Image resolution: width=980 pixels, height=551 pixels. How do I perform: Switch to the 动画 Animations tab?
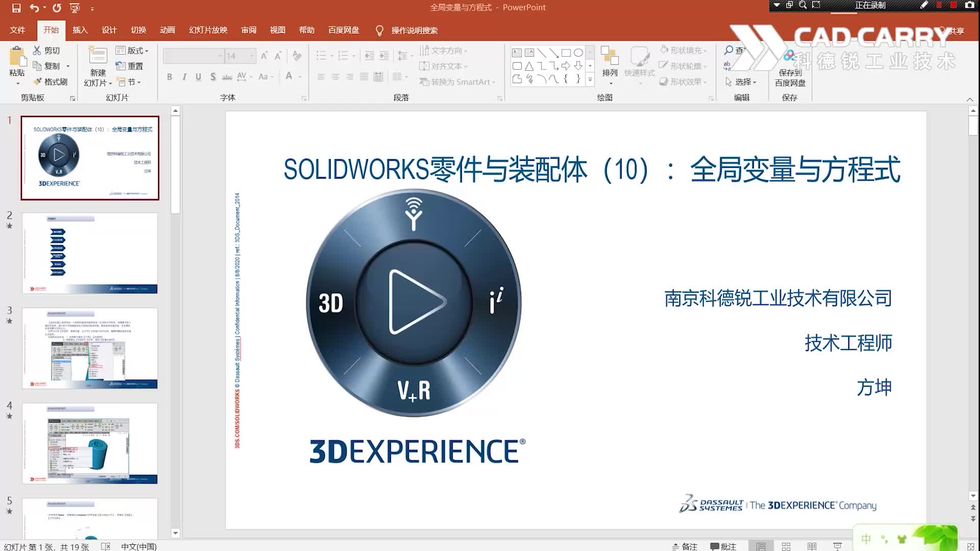[167, 30]
